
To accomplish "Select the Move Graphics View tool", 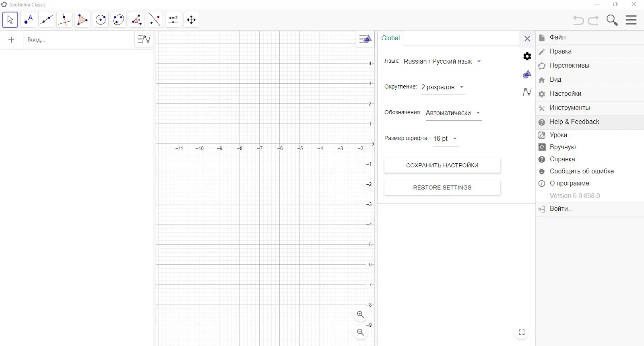I will 191,20.
